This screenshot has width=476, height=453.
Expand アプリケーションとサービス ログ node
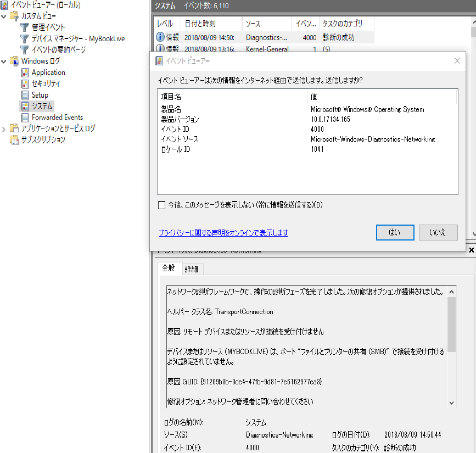click(x=4, y=130)
